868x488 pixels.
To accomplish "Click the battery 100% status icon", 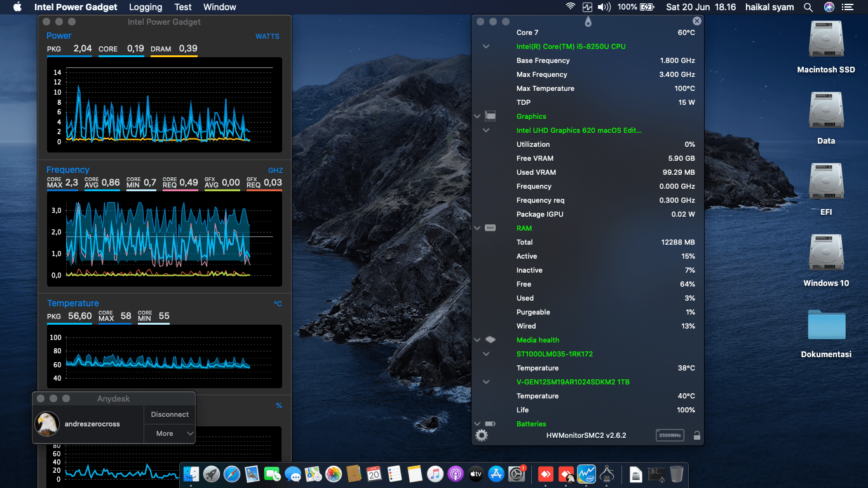I will pyautogui.click(x=635, y=7).
